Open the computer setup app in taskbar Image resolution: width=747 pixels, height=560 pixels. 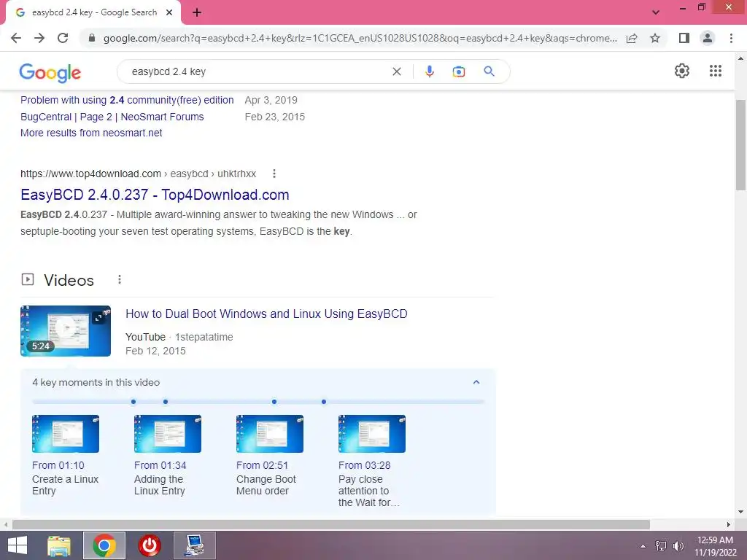pyautogui.click(x=194, y=545)
